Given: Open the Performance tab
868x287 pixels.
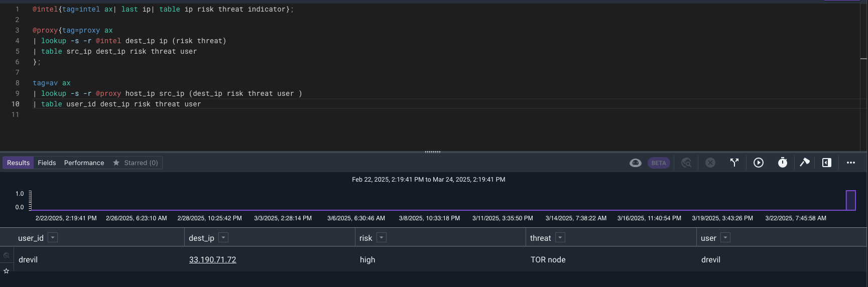Looking at the screenshot, I should [x=84, y=163].
